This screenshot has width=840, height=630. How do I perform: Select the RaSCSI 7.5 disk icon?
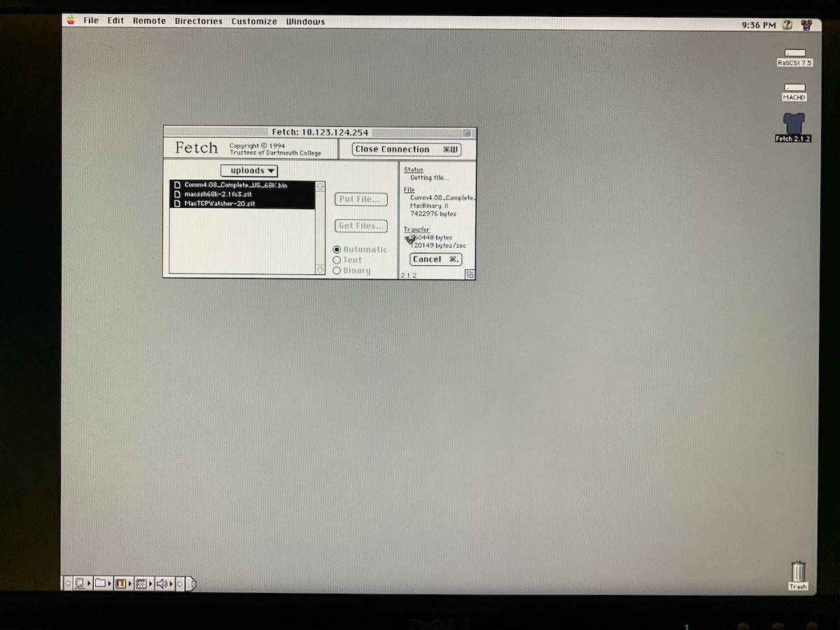(794, 52)
